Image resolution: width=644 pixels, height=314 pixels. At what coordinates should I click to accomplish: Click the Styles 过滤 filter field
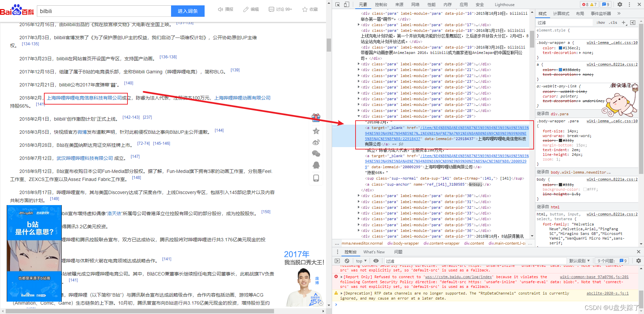point(564,23)
